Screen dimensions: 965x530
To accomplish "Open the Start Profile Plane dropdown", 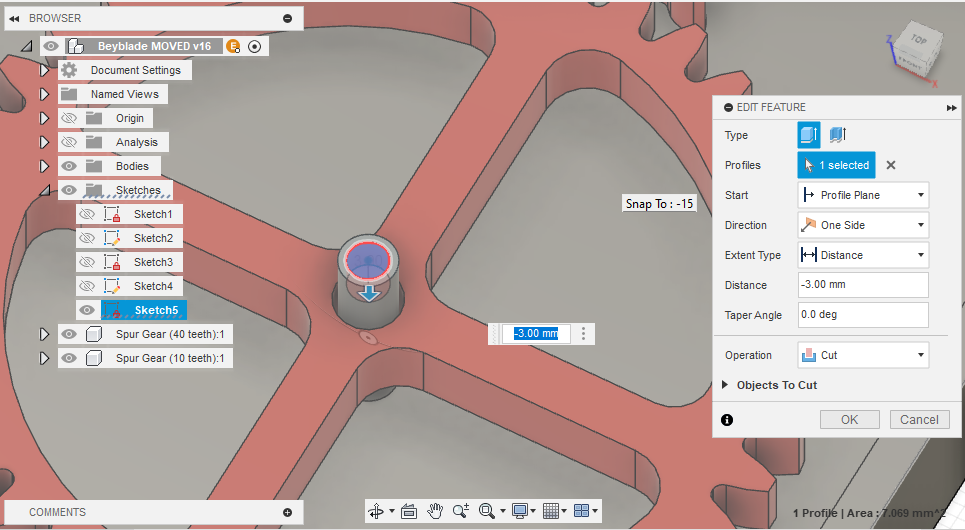I will 863,195.
